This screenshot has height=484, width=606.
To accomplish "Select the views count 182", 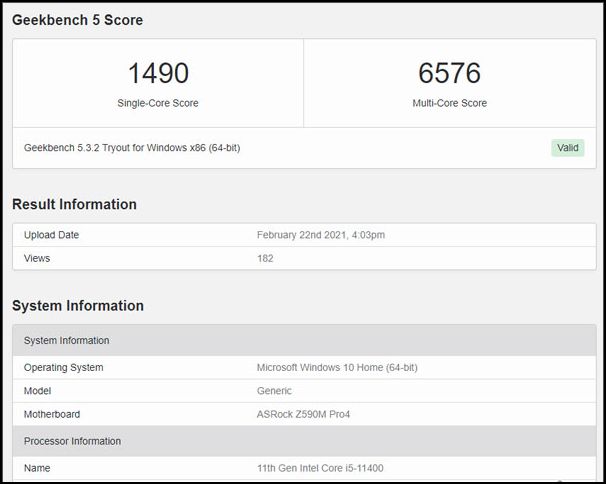I will (265, 258).
